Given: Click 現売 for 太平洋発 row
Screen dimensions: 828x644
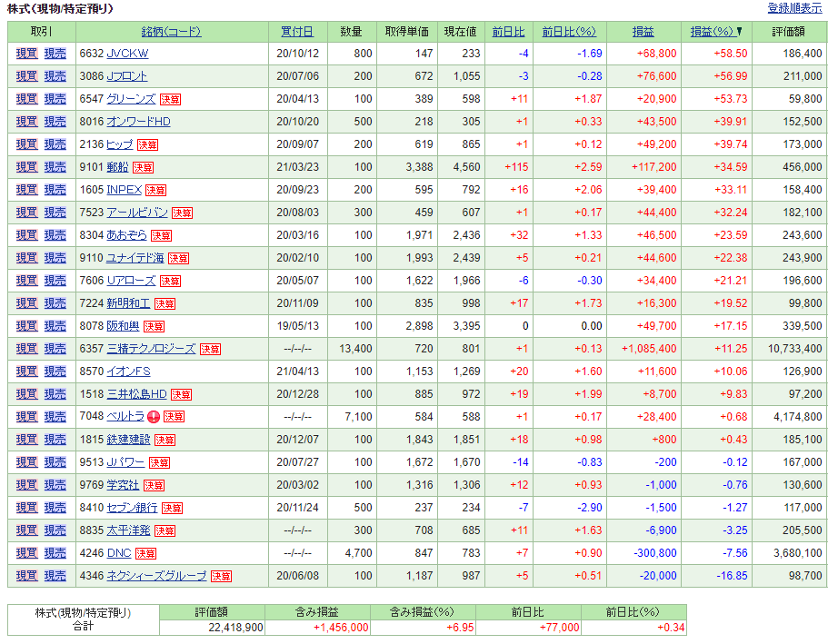Looking at the screenshot, I should point(55,530).
